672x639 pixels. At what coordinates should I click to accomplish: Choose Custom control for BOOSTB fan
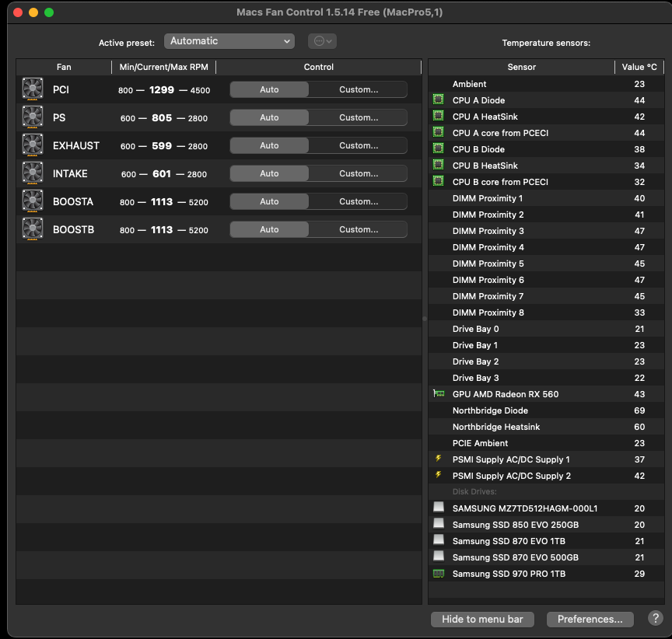click(359, 229)
